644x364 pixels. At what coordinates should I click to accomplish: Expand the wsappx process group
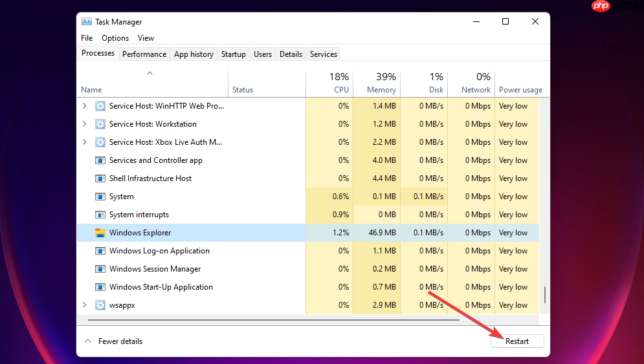[x=85, y=305]
